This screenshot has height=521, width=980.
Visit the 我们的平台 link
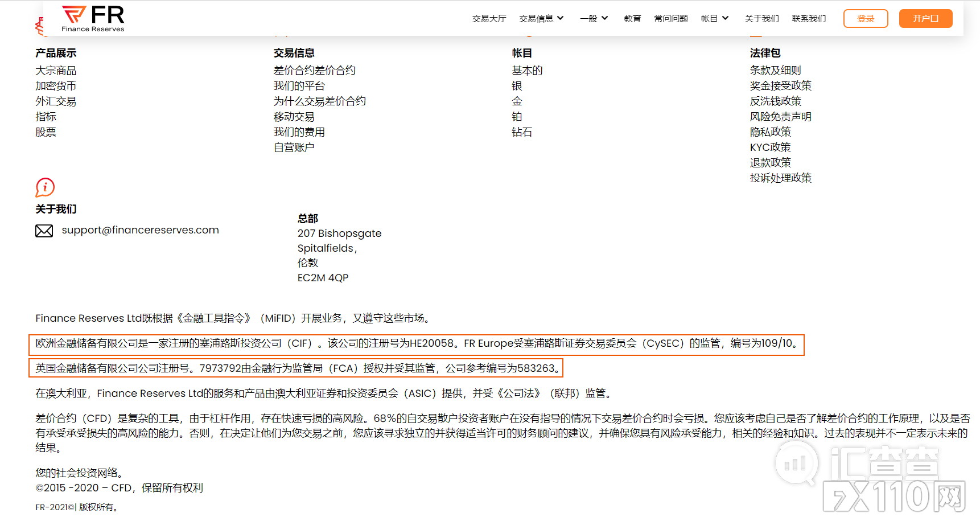tap(299, 86)
